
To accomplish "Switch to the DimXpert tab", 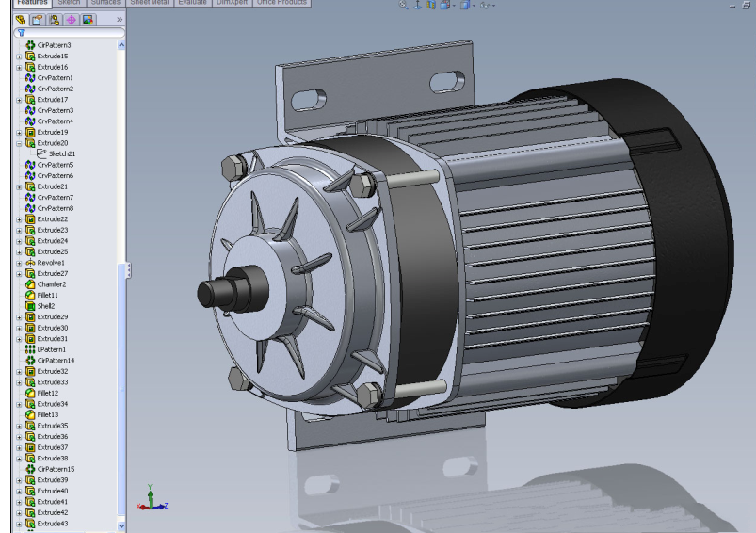I will (232, 3).
